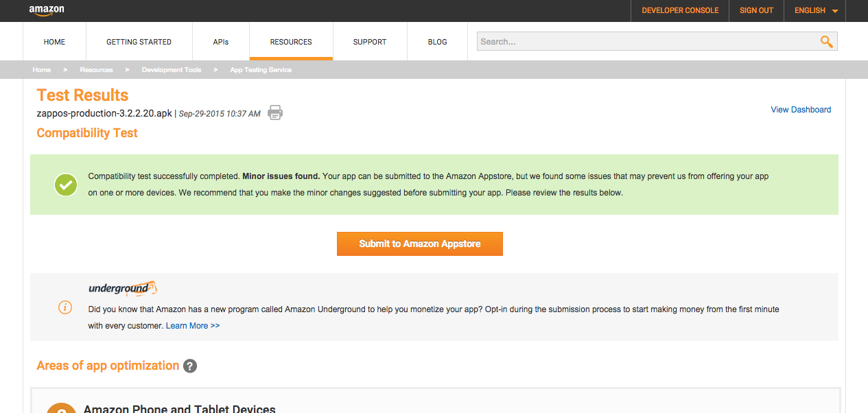Image resolution: width=868 pixels, height=413 pixels.
Task: Open help icon beside Areas of app optimization
Action: (x=190, y=366)
